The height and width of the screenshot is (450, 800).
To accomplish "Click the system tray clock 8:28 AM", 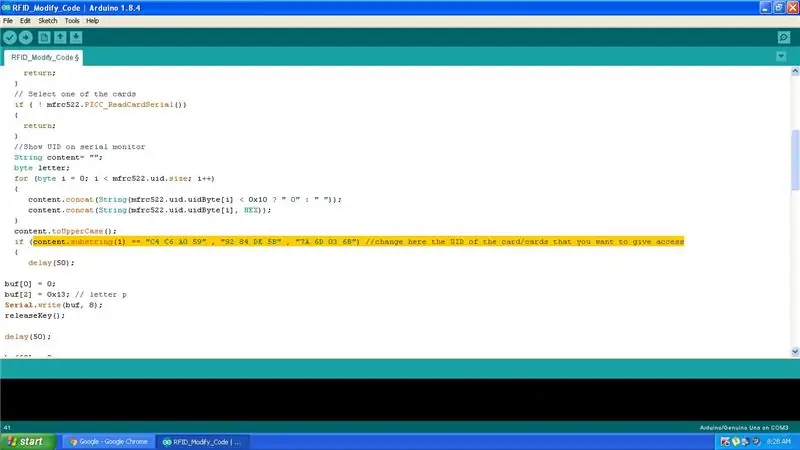I will coord(779,442).
